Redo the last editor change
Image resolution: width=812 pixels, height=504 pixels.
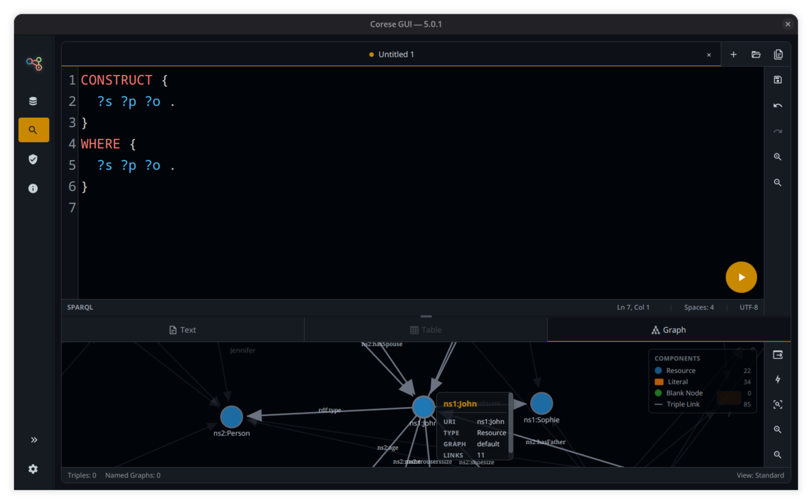click(777, 131)
